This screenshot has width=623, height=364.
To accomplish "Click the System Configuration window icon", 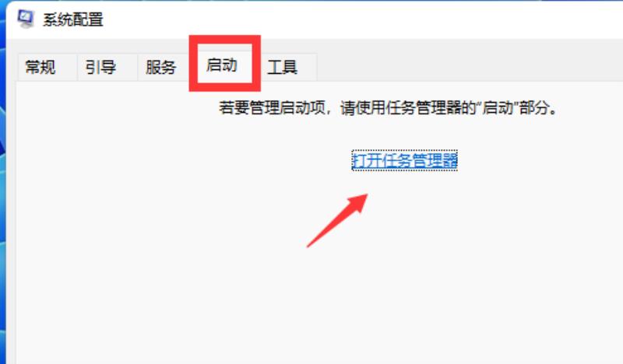I will pyautogui.click(x=26, y=19).
